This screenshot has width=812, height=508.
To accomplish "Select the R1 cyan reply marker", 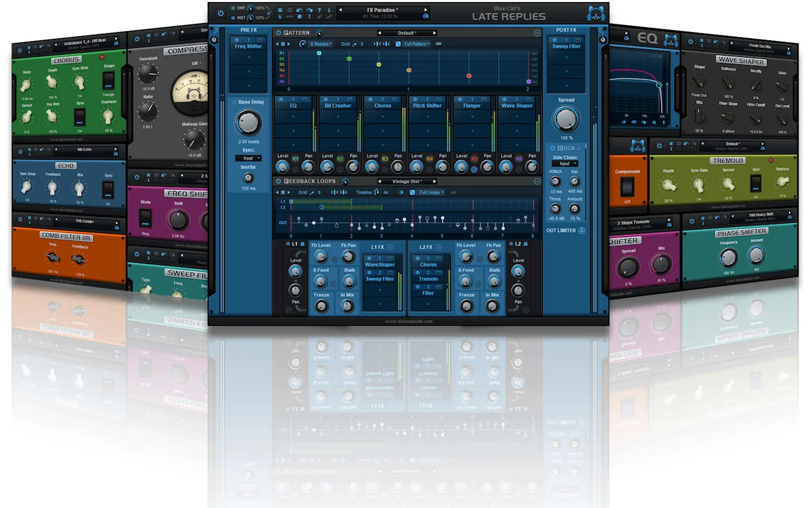I will pos(319,53).
